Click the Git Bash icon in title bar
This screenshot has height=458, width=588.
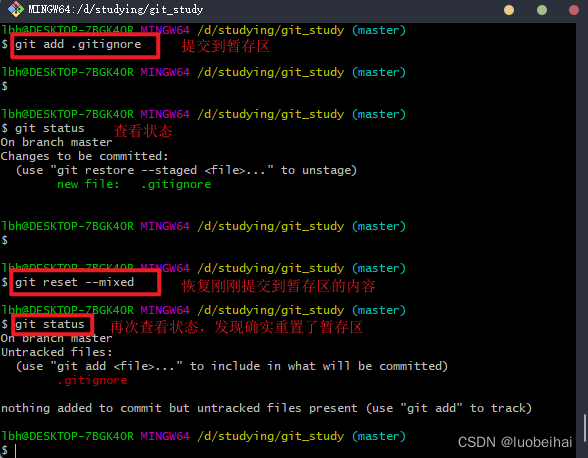pyautogui.click(x=15, y=9)
